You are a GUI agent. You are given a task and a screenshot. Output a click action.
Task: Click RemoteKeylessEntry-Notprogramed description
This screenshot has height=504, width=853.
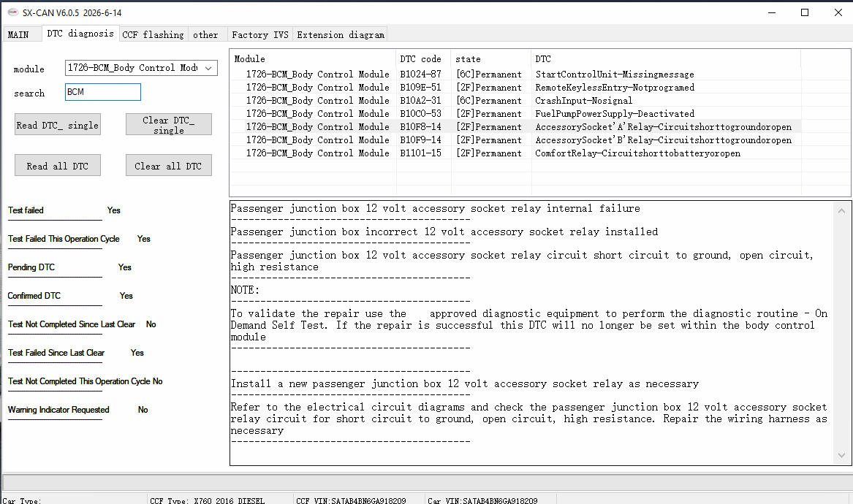615,87
